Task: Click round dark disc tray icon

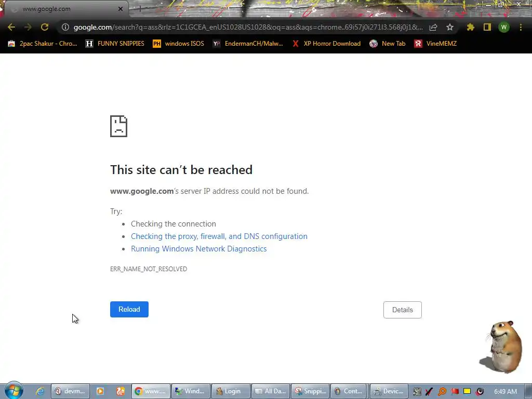Action: [480, 392]
